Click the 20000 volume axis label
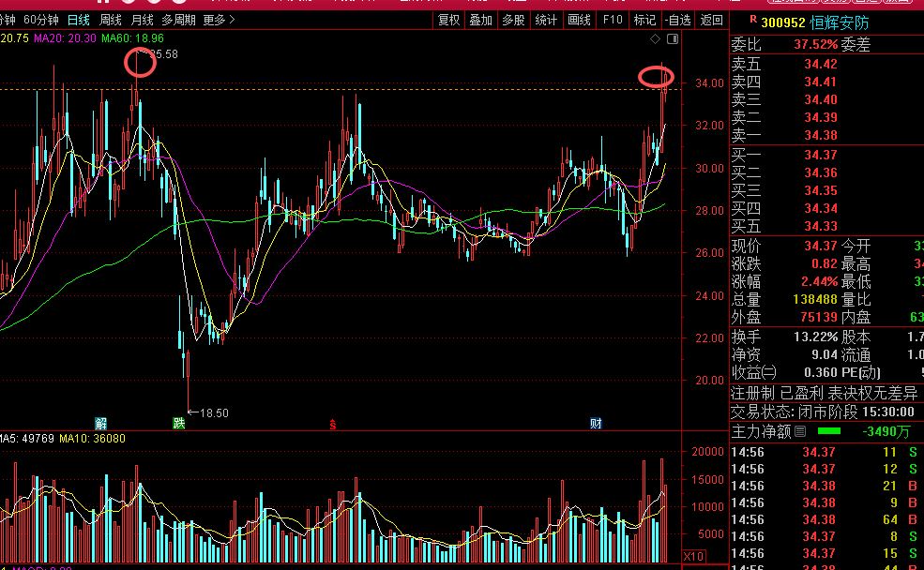Image resolution: width=924 pixels, height=570 pixels. [707, 452]
